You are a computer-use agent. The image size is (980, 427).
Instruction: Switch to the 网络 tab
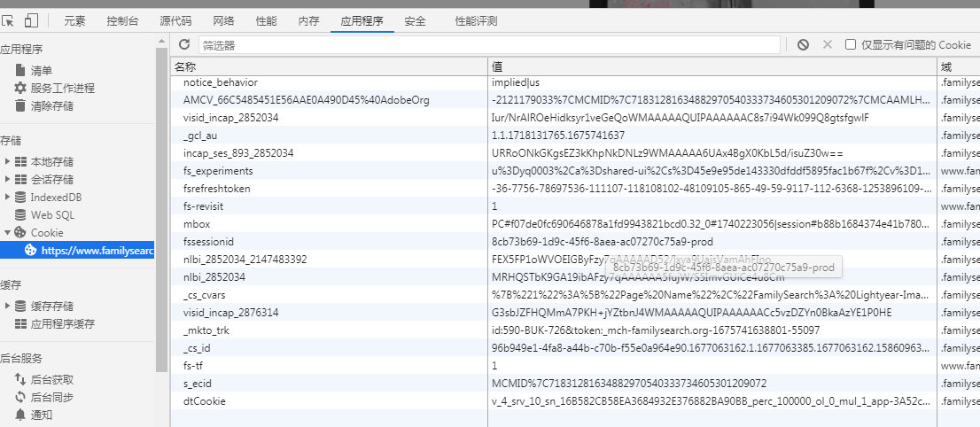[224, 20]
